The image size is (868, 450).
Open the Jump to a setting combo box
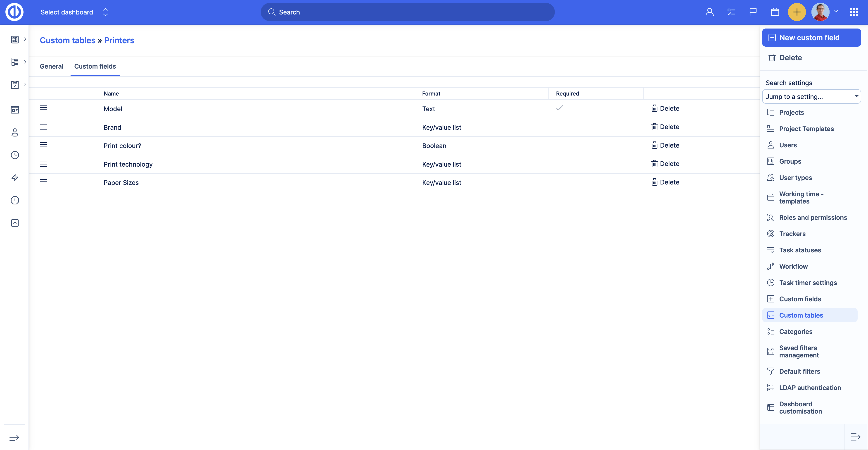tap(811, 96)
